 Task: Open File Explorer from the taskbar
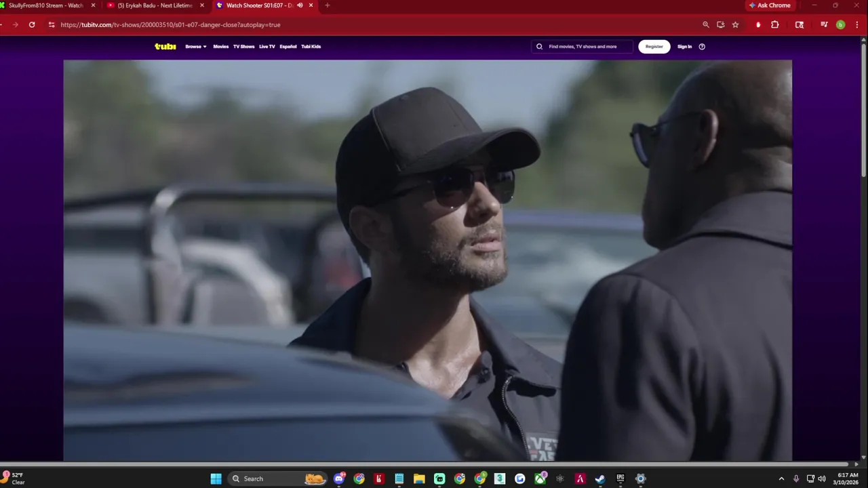point(420,479)
